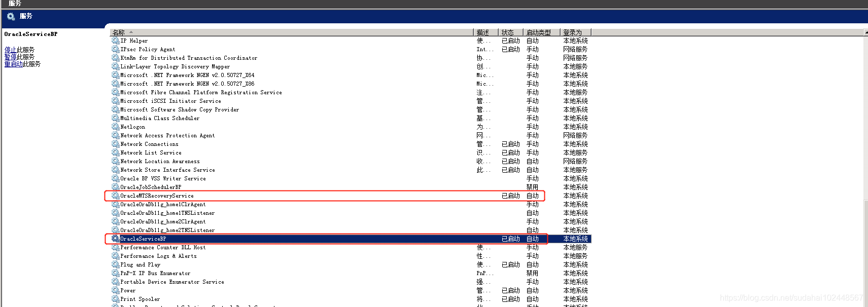Screen dimensions: 868x307
Task: Click the 已启动 status of Plug and Play
Action: tap(511, 264)
